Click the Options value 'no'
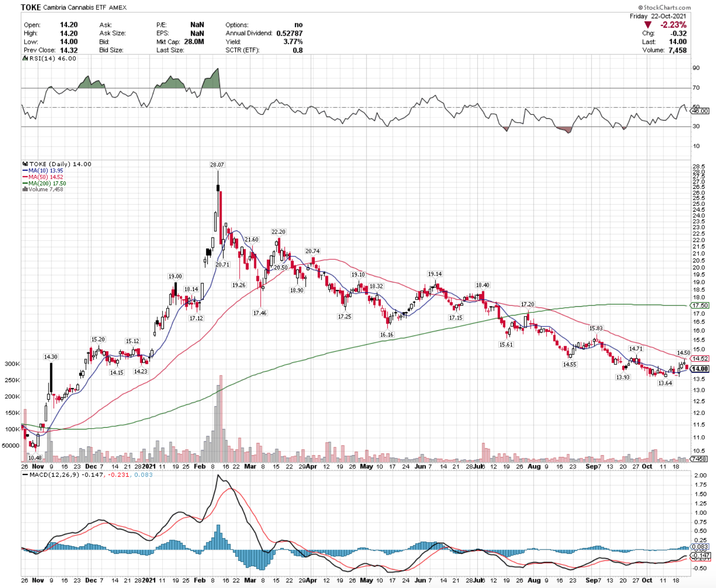 (x=298, y=25)
